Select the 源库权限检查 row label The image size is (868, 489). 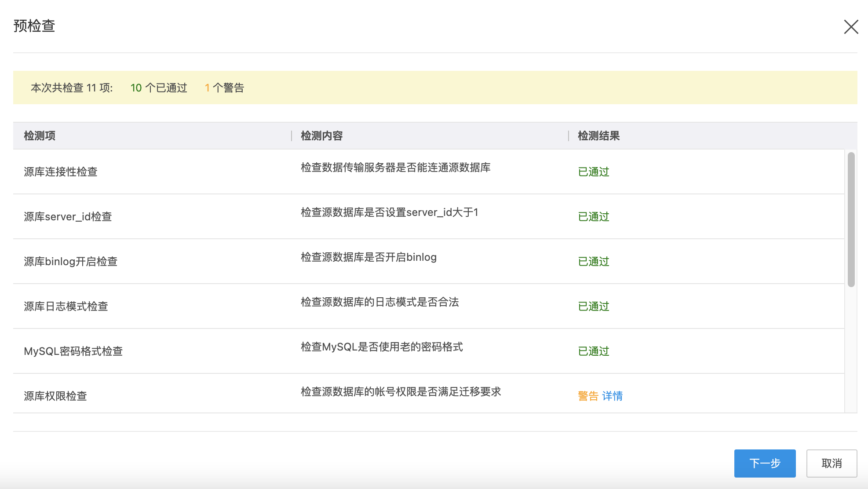pos(55,396)
